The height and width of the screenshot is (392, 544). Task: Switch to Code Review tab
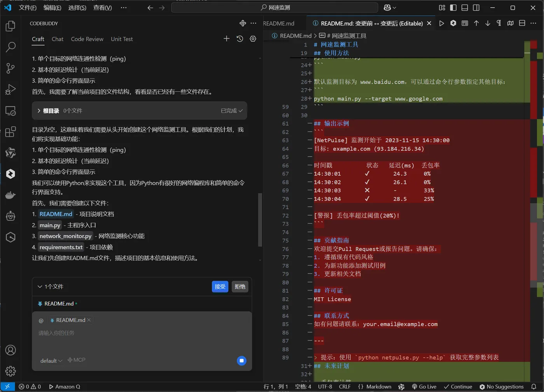(87, 39)
